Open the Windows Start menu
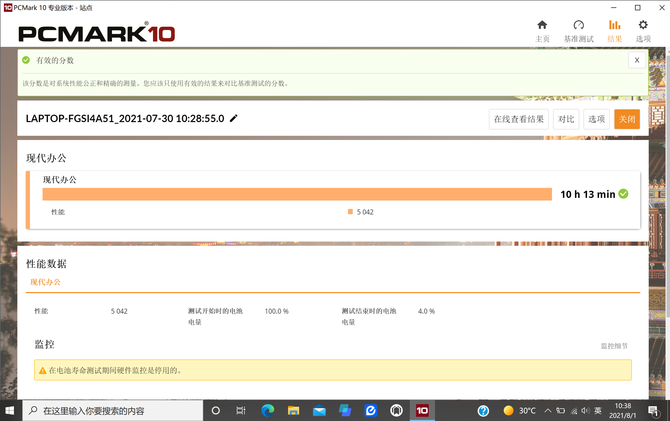 (x=9, y=411)
